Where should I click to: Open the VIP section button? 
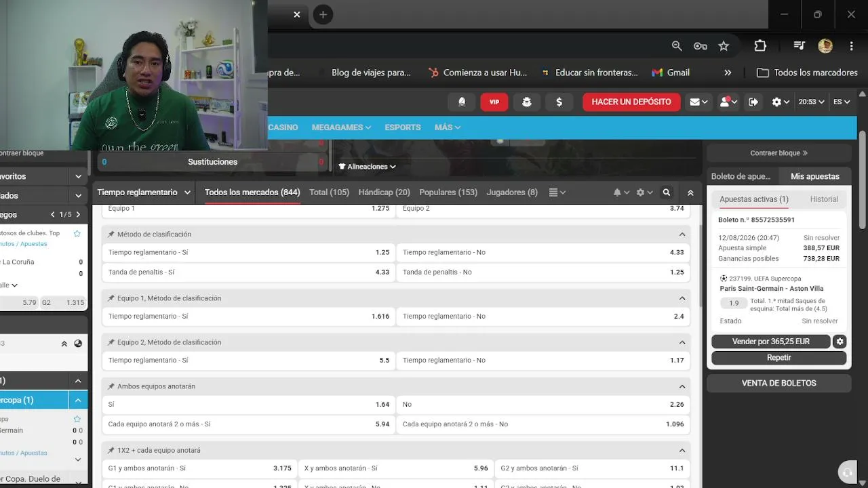pos(494,102)
